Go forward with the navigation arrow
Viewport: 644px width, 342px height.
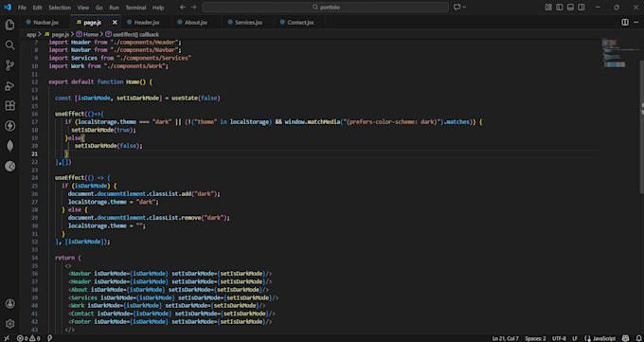[193, 7]
